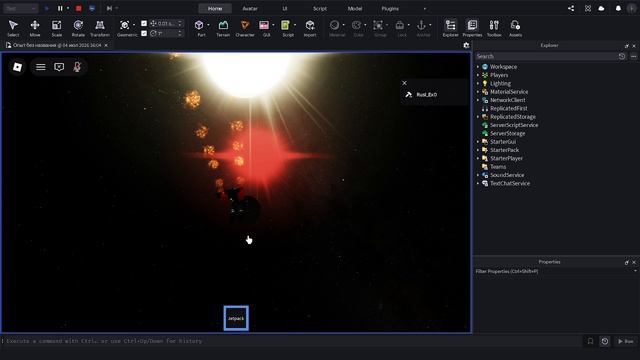Open command history clock icon
Screen dimensions: 640x360
point(604,341)
